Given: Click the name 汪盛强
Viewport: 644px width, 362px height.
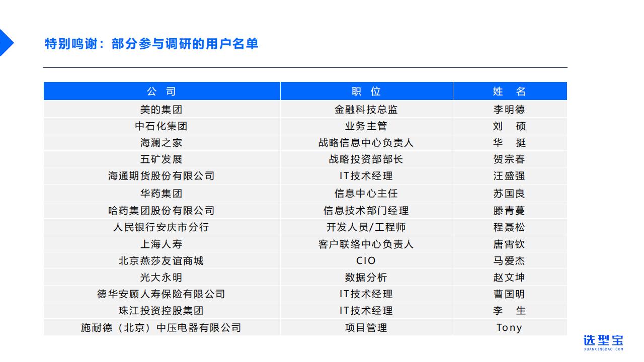Looking at the screenshot, I should pos(510,175).
